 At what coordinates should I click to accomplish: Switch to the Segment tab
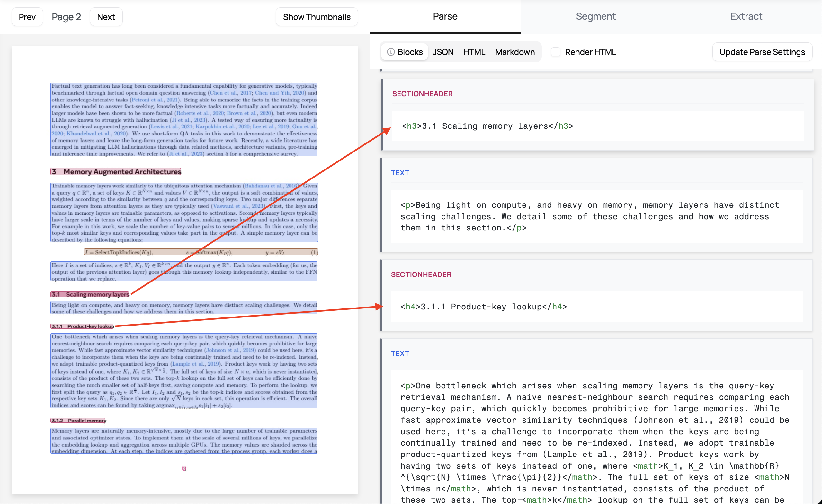pos(595,16)
